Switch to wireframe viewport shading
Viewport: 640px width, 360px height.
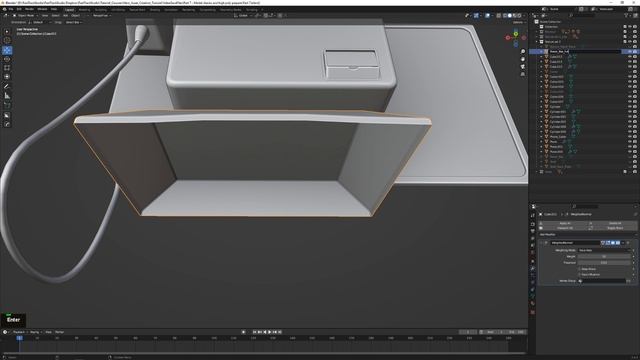(504, 16)
